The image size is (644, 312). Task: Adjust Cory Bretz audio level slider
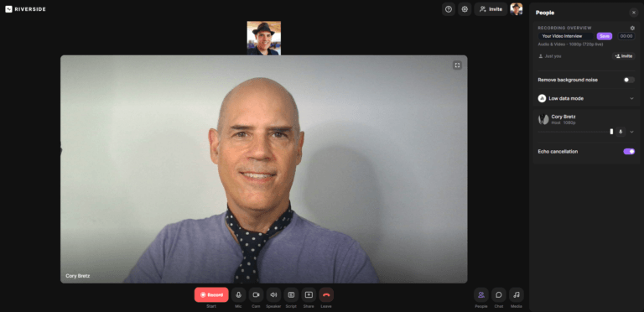click(x=576, y=132)
